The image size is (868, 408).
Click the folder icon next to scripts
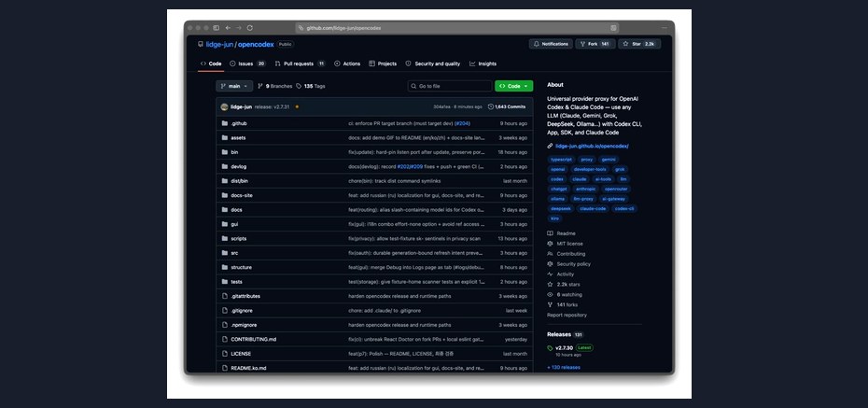tap(225, 239)
